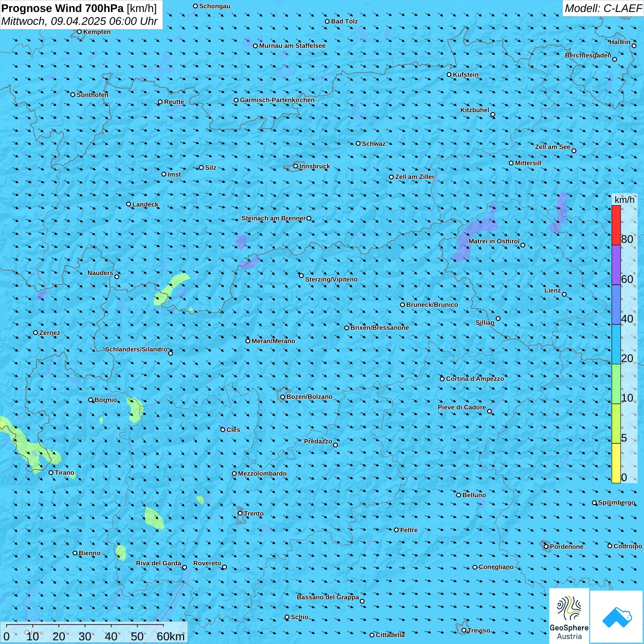Click the Belluno city label

[474, 495]
